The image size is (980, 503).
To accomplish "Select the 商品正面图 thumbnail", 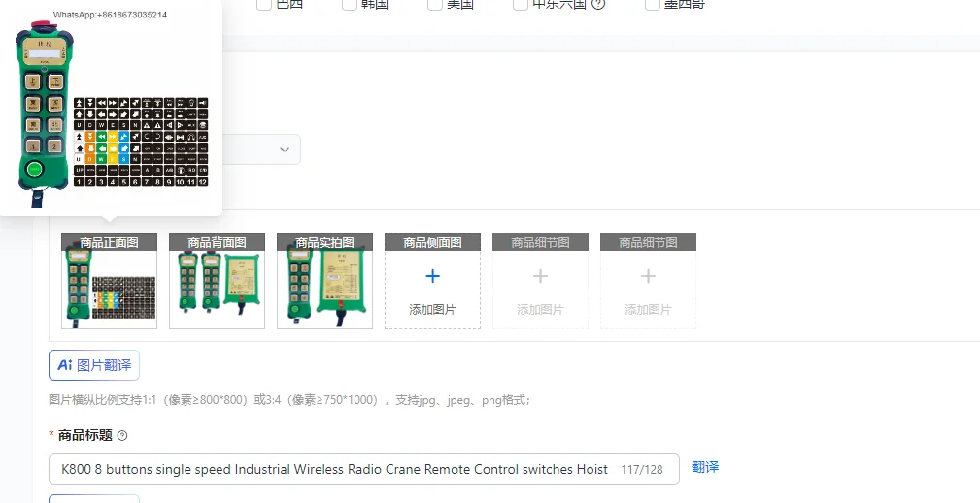I will 110,281.
